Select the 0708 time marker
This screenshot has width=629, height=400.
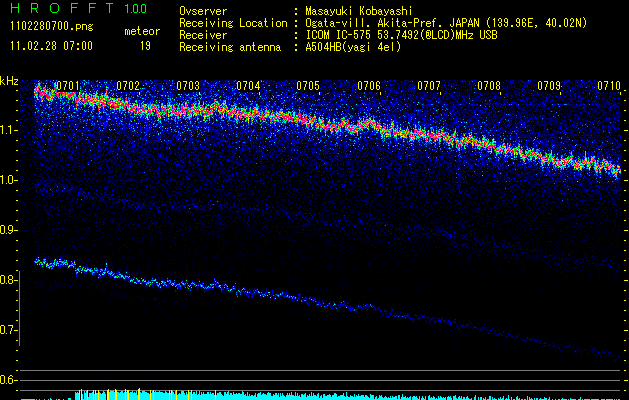(x=489, y=86)
